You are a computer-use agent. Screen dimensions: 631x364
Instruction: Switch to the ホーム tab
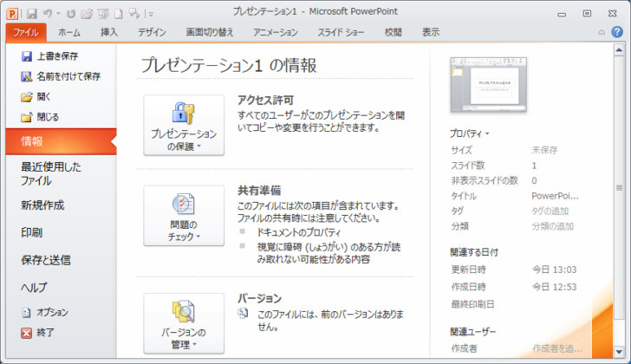(68, 33)
